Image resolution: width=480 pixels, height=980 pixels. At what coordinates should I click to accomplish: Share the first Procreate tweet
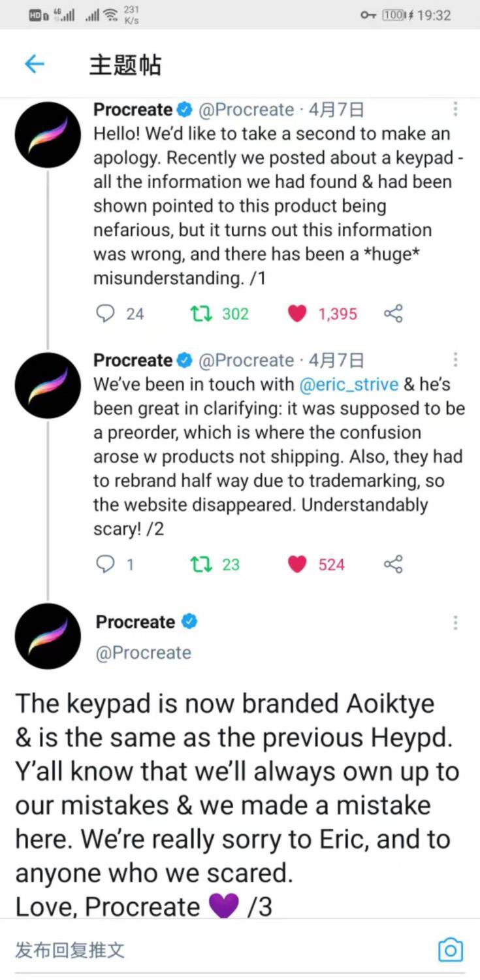pos(393,314)
